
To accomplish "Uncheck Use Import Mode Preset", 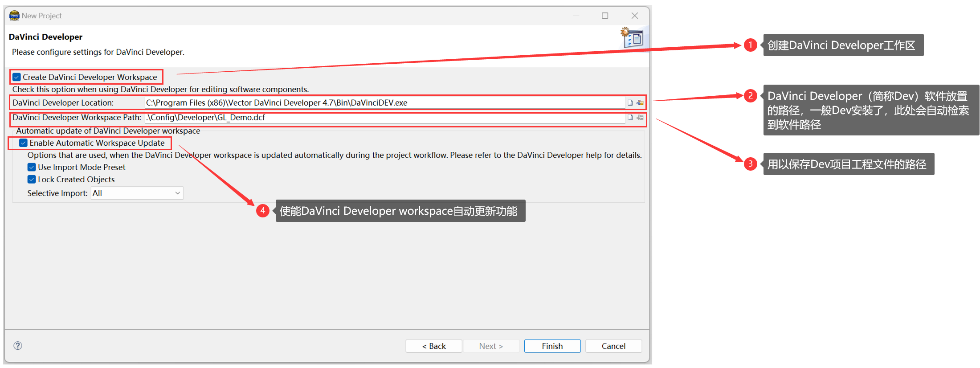I will pos(32,167).
